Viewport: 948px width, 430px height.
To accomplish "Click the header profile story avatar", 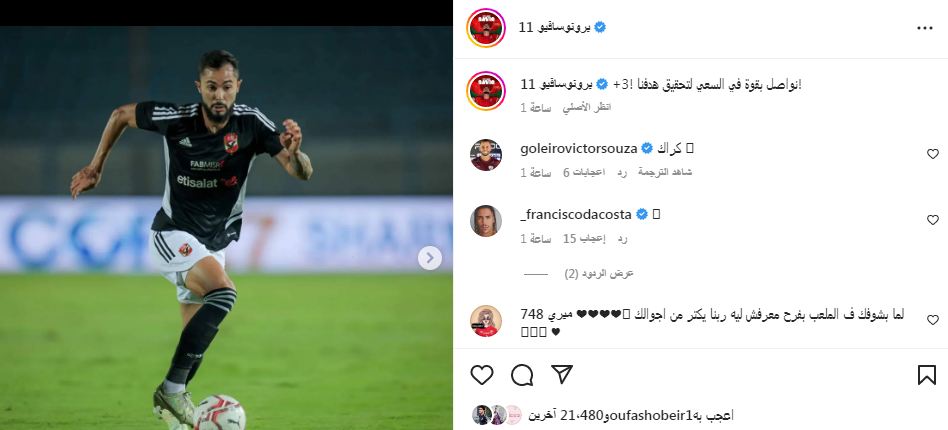I will point(486,28).
